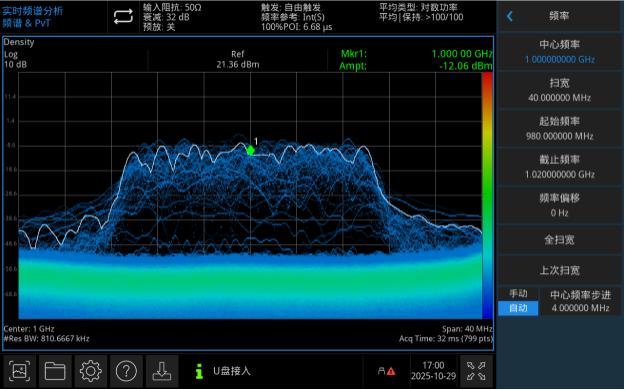Image resolution: width=625 pixels, height=390 pixels.
Task: Click the Span: 40 MHz label
Action: (467, 329)
